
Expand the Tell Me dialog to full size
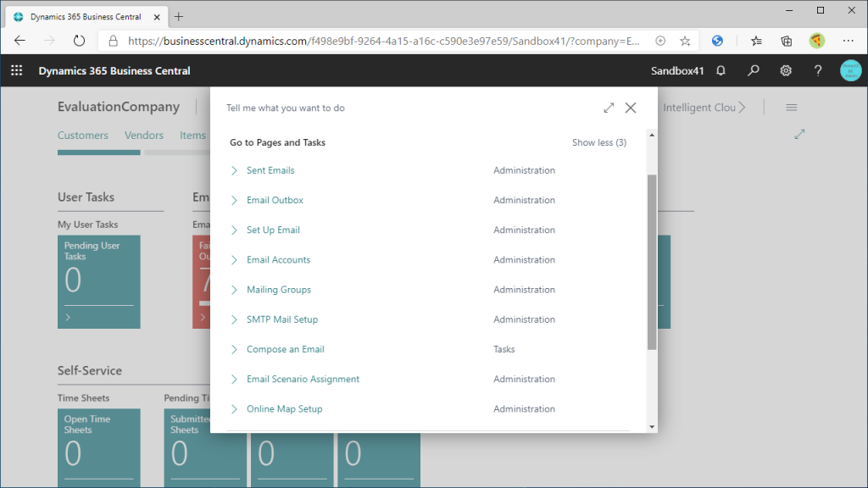point(609,108)
